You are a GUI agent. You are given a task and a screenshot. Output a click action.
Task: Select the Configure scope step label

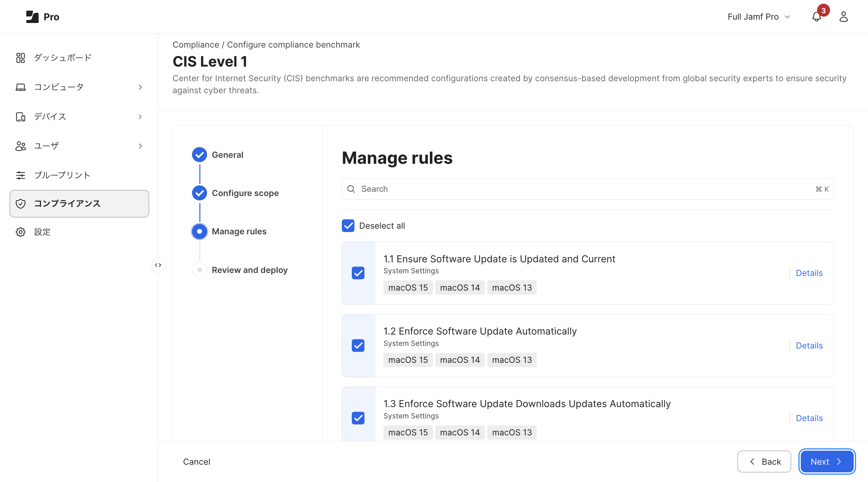click(x=245, y=193)
